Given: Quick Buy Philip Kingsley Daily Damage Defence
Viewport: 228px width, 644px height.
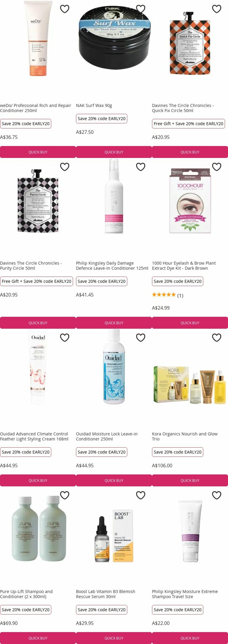Looking at the screenshot, I should click(114, 323).
